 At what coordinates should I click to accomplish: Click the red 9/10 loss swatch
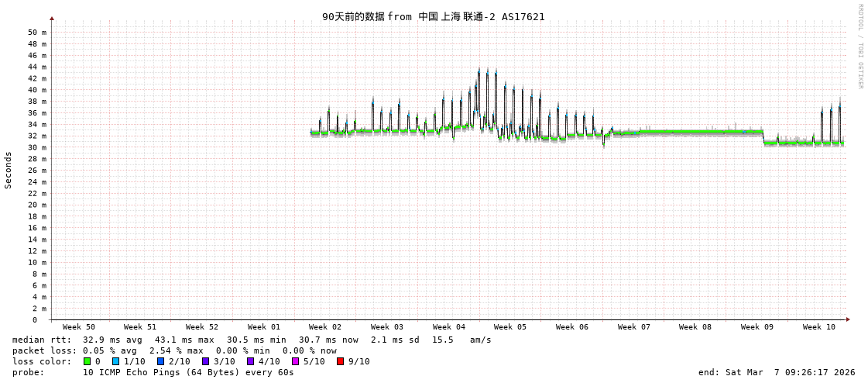(x=341, y=361)
